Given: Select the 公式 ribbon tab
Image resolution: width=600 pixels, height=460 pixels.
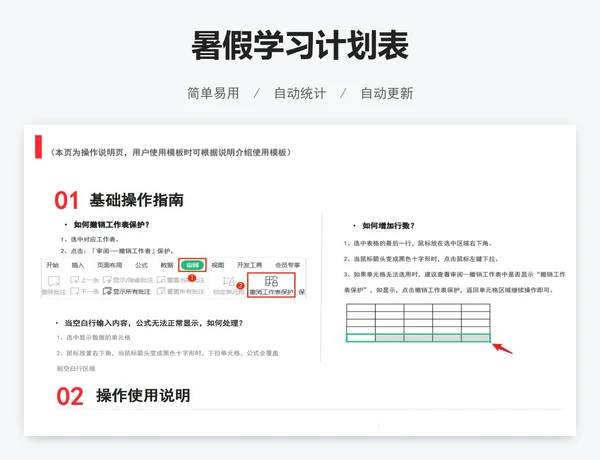Looking at the screenshot, I should [x=141, y=265].
